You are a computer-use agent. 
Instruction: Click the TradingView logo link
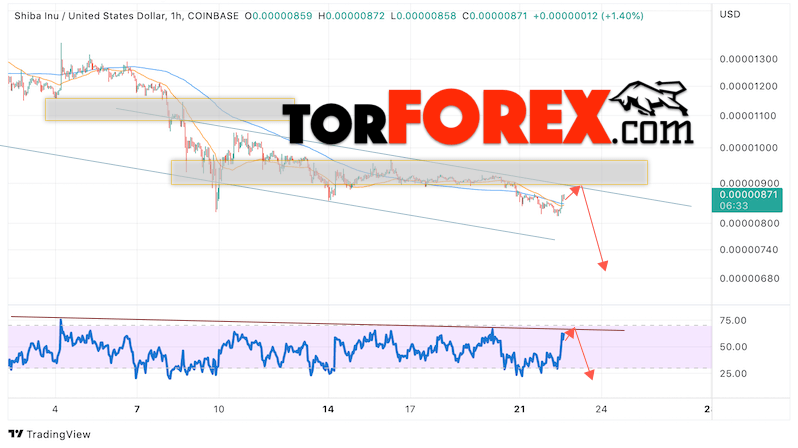[49, 434]
